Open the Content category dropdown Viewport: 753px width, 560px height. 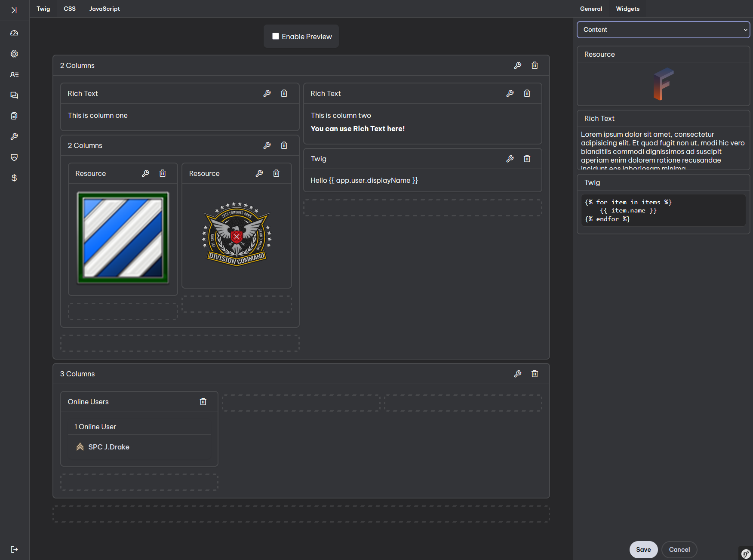pyautogui.click(x=663, y=30)
